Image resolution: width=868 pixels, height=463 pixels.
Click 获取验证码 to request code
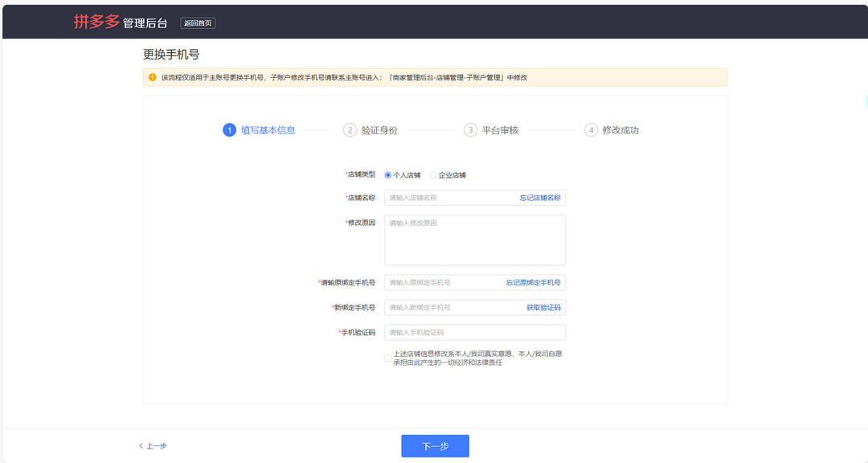point(543,308)
